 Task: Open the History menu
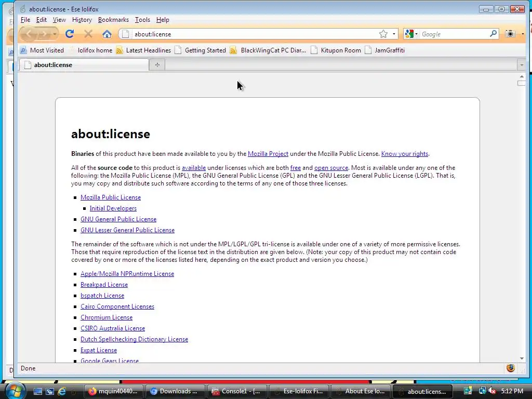[82, 20]
